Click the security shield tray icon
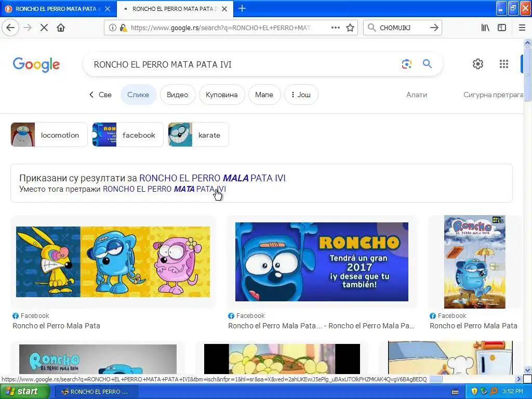Image resolution: width=532 pixels, height=399 pixels. click(474, 391)
